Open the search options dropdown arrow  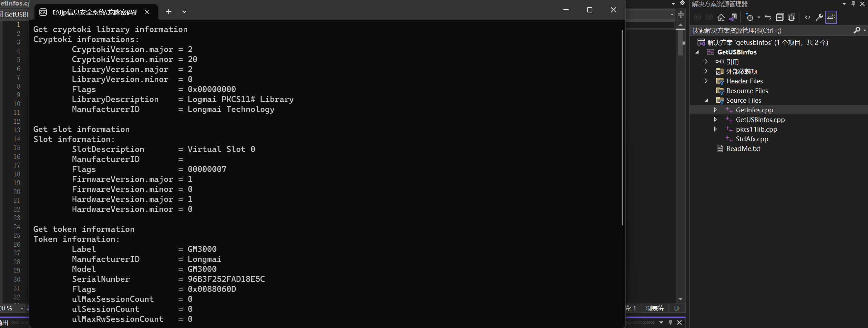pos(865,30)
